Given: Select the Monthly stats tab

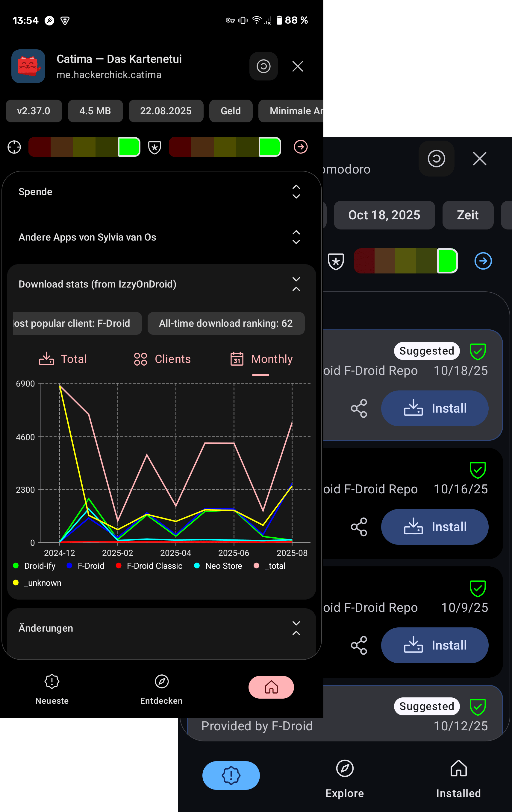Looking at the screenshot, I should pyautogui.click(x=261, y=359).
